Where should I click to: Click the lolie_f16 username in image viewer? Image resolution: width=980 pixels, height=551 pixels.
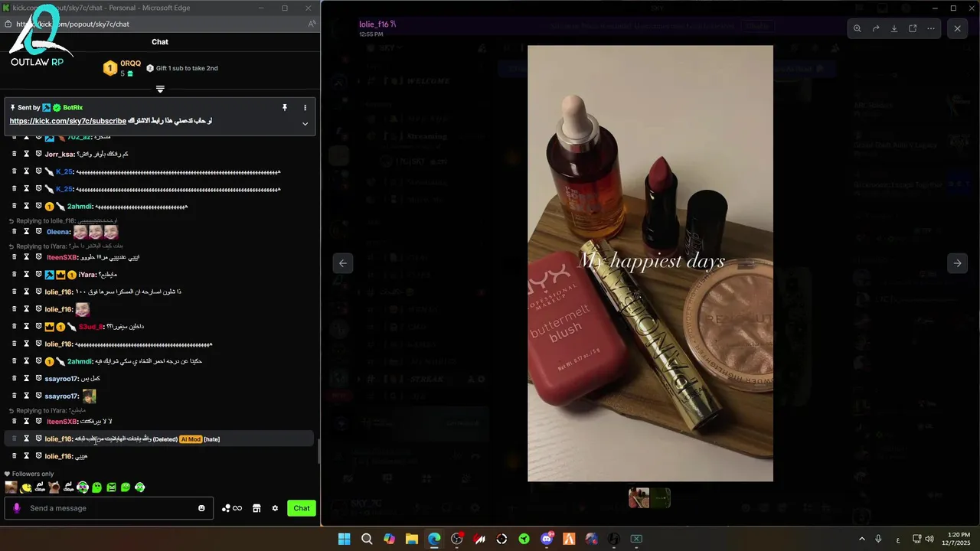(374, 24)
